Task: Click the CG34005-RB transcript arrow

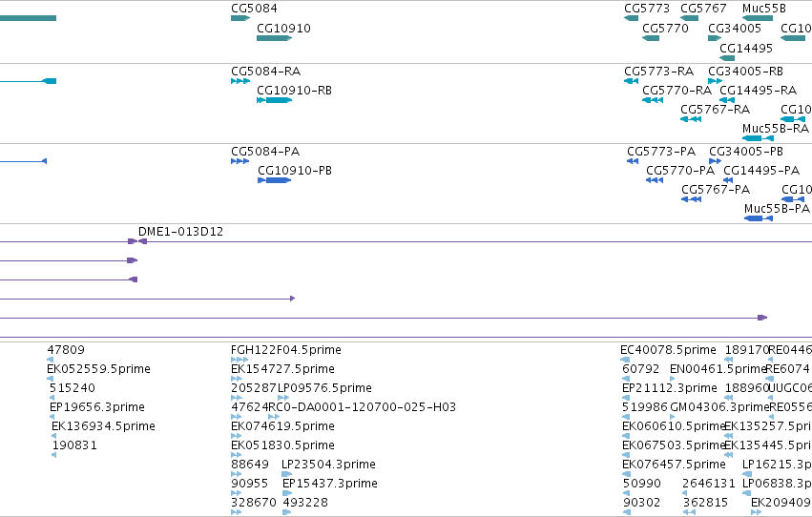Action: coord(715,81)
